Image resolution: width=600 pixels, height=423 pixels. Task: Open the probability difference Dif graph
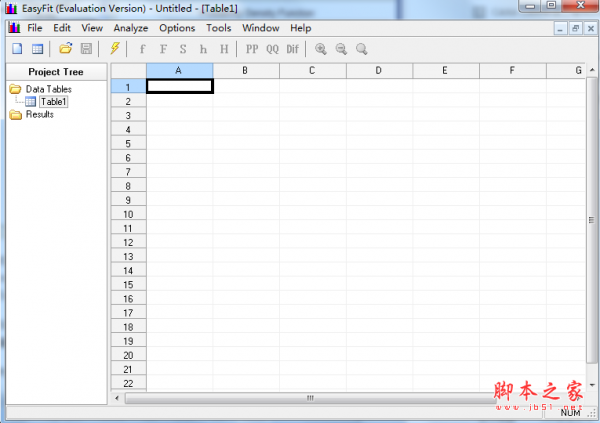coord(293,49)
